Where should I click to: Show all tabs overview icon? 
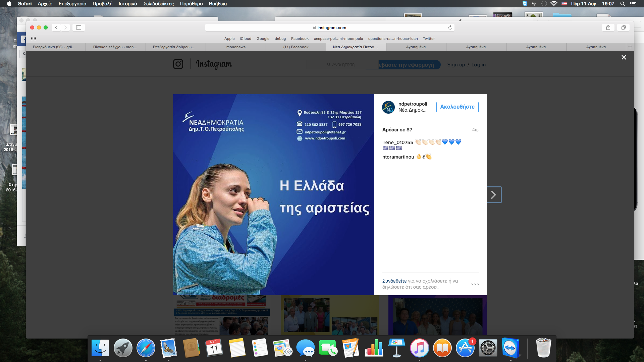click(x=623, y=27)
